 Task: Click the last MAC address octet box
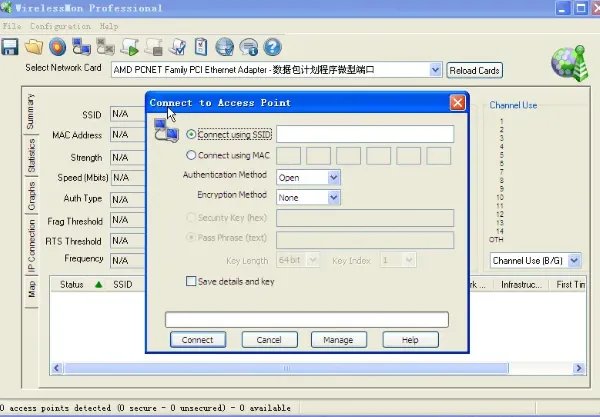pyautogui.click(x=439, y=156)
